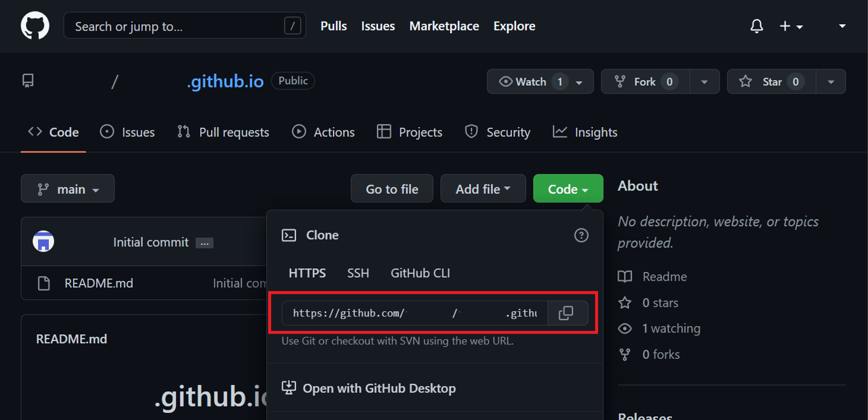The width and height of the screenshot is (868, 420).
Task: Switch to the SSH clone tab
Action: coord(358,273)
